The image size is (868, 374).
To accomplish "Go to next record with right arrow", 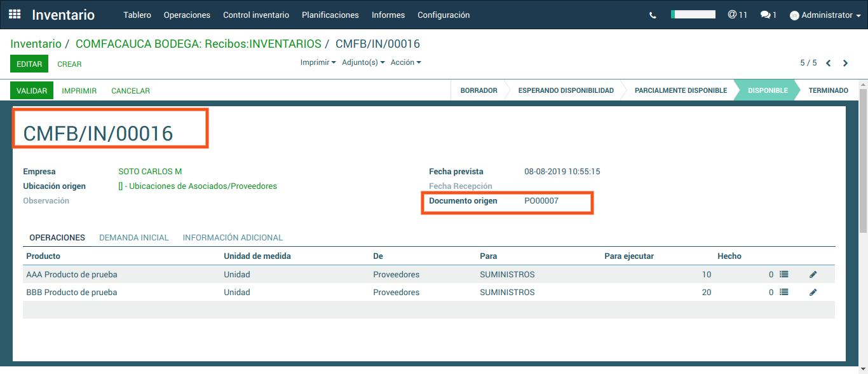I will (845, 63).
